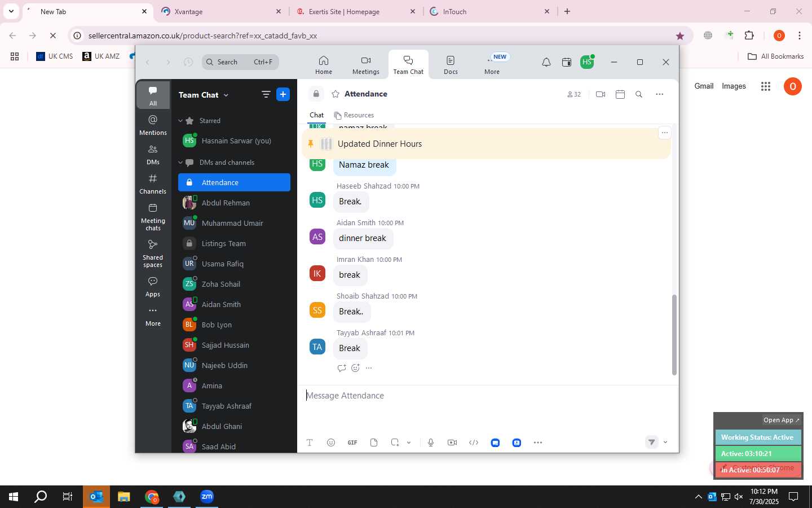Image resolution: width=812 pixels, height=508 pixels.
Task: Switch to the Resources tab in Attendance
Action: [x=354, y=115]
